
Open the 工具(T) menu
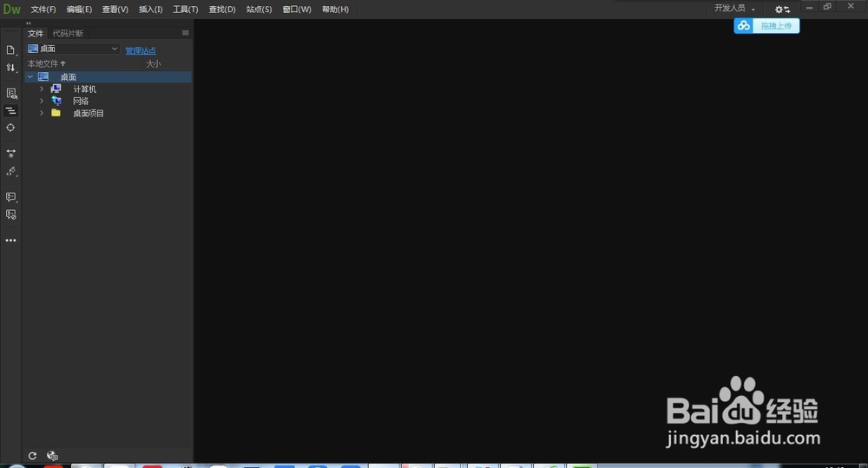pyautogui.click(x=186, y=10)
